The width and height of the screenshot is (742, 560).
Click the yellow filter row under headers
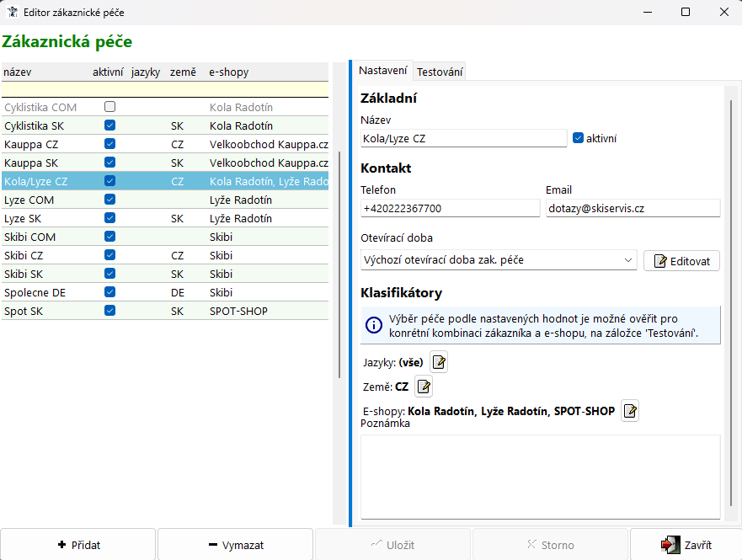[165, 89]
